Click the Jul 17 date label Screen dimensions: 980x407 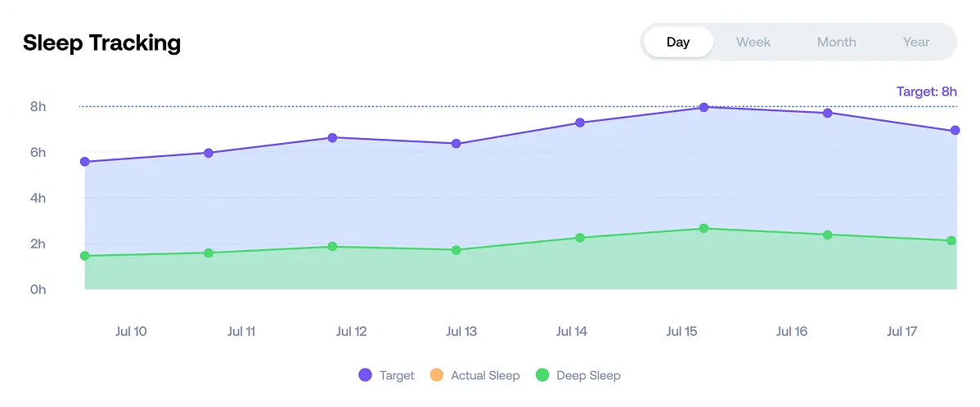[x=901, y=332]
